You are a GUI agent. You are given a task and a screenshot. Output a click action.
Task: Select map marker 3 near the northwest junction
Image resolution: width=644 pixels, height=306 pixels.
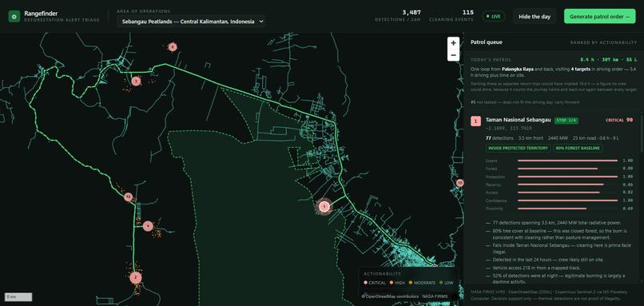137,81
